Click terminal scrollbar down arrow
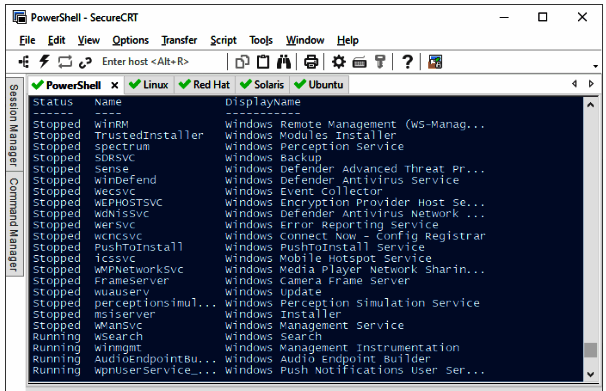This screenshot has width=606, height=391. point(591,374)
